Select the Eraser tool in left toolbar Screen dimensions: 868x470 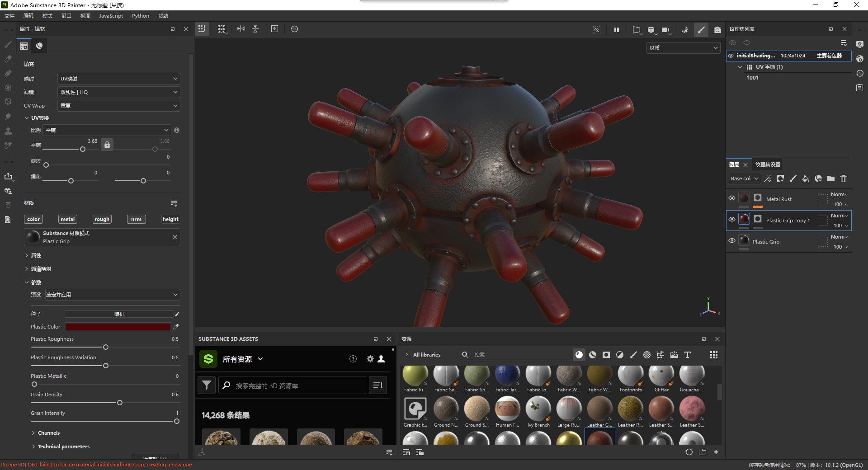pos(8,59)
